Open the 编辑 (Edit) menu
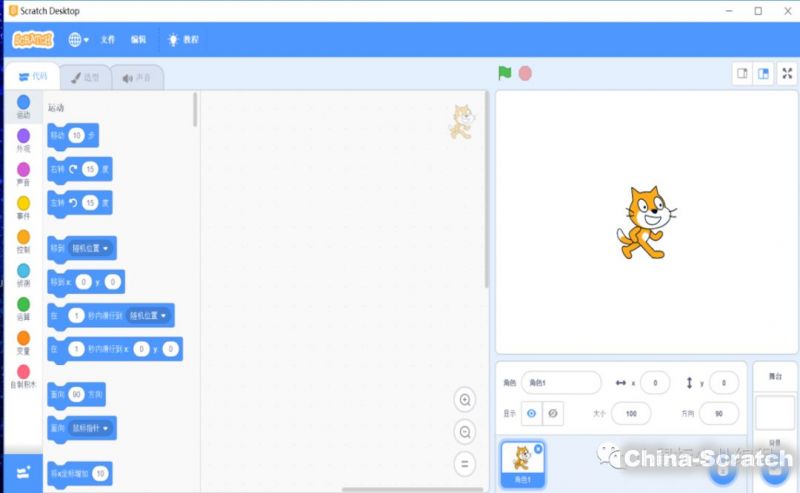 point(138,40)
